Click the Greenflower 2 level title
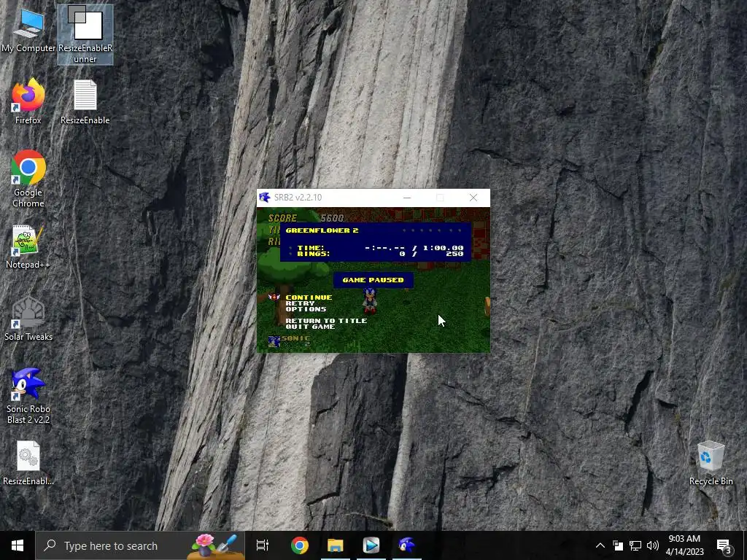 tap(322, 230)
